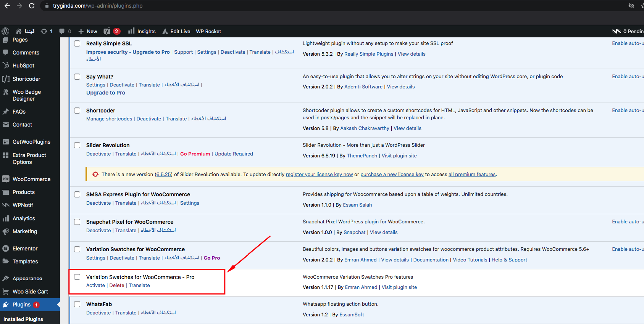Viewport: 644px width, 324px height.
Task: Click the browser forward arrow
Action: [x=19, y=6]
